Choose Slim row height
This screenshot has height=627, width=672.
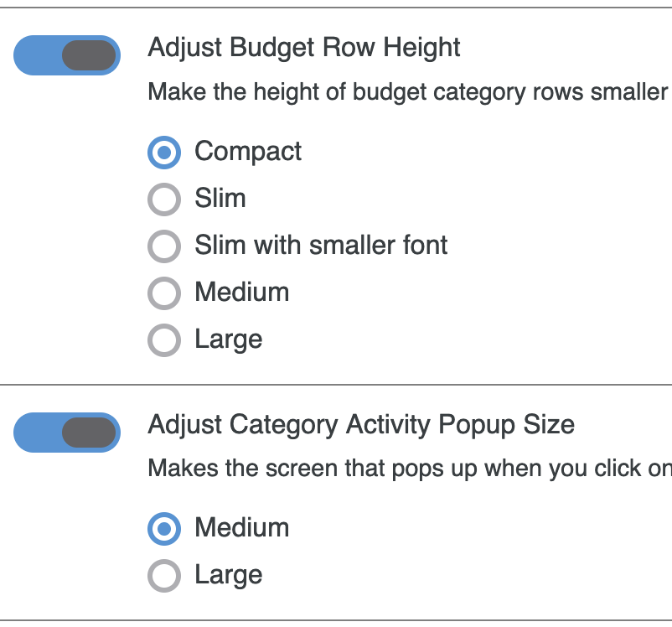(164, 199)
